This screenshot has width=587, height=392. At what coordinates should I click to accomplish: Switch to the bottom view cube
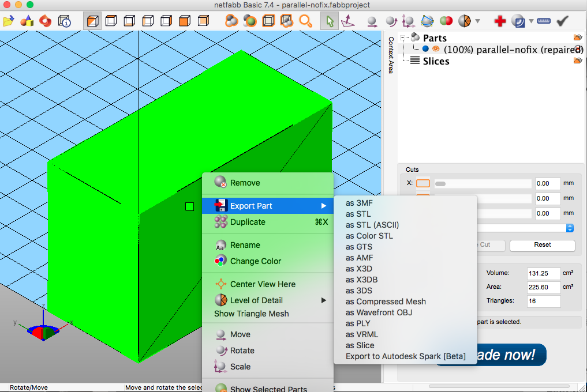coord(129,21)
